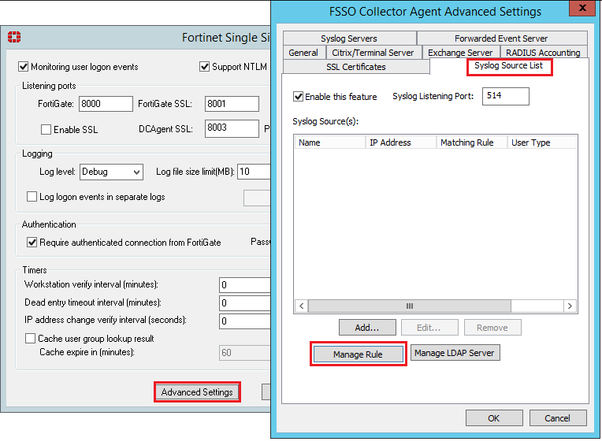Screen dimensions: 602x441
Task: Click the Workstation verify interval field
Action: pos(245,285)
